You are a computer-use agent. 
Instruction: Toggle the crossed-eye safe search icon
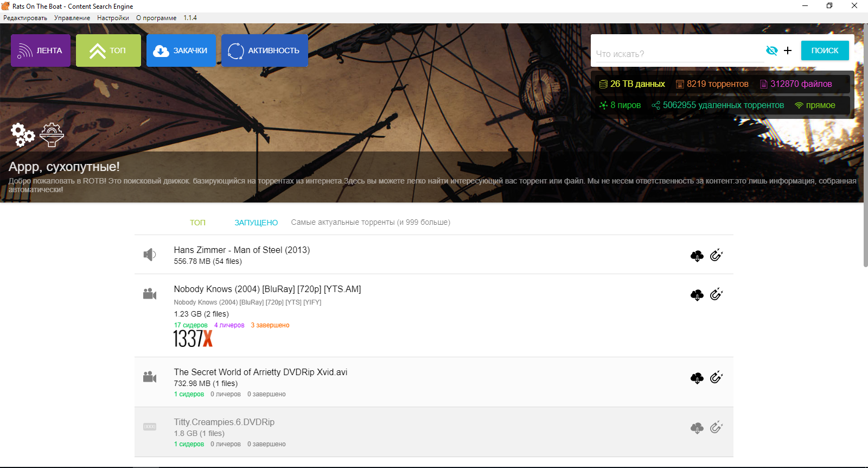[x=771, y=50]
